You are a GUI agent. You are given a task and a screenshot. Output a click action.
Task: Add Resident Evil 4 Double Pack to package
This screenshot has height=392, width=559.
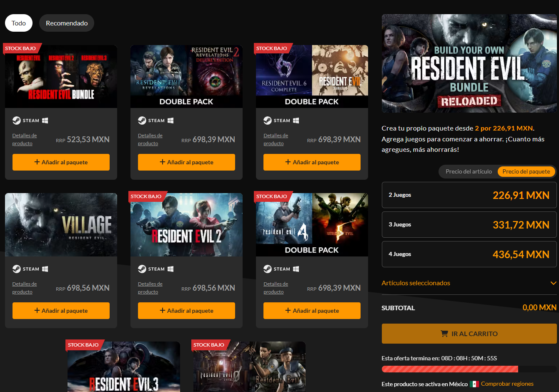pos(312,311)
